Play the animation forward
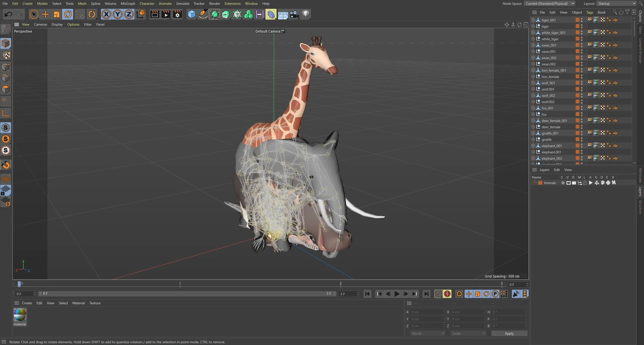644x345 pixels. (x=397, y=294)
